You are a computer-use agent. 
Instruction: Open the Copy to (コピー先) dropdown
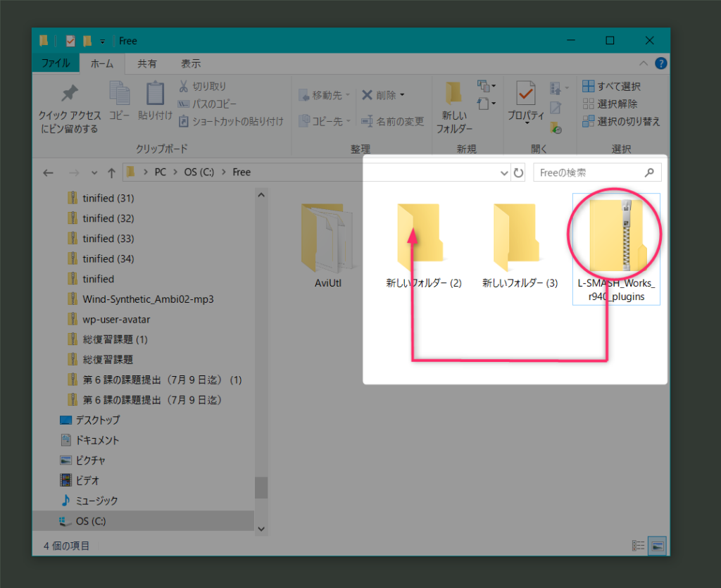tap(325, 121)
